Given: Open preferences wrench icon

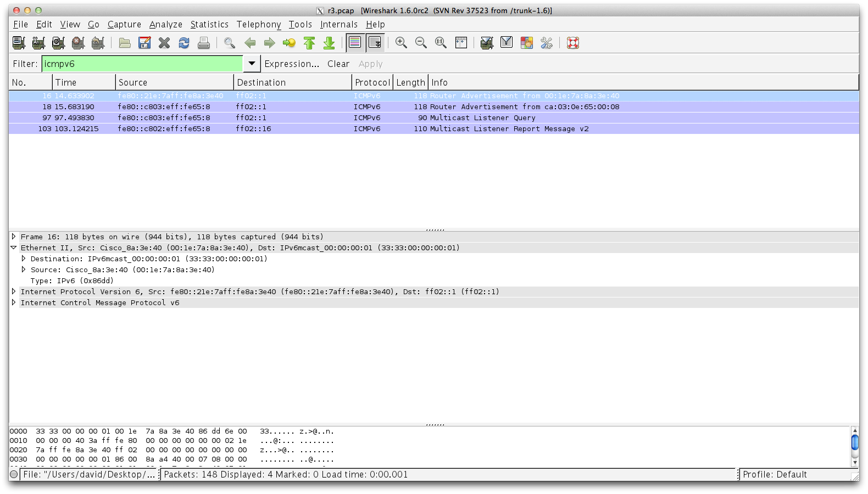Looking at the screenshot, I should (x=547, y=43).
